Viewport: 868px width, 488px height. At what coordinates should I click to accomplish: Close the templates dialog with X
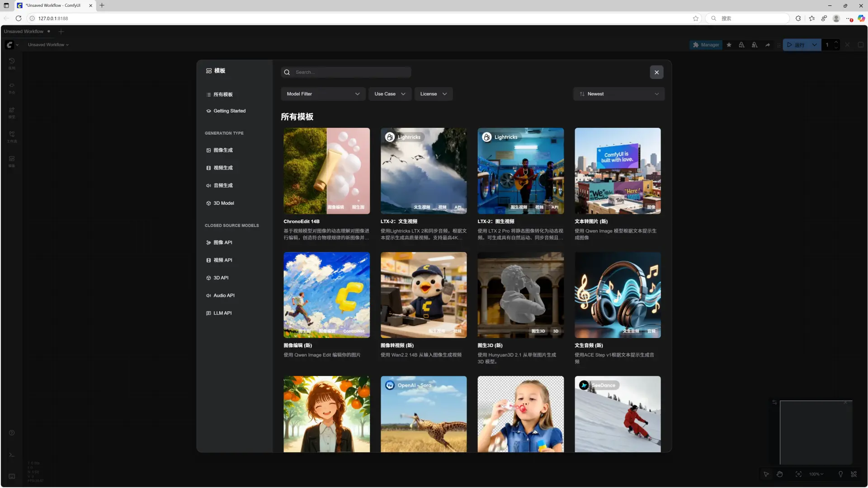[x=656, y=72]
